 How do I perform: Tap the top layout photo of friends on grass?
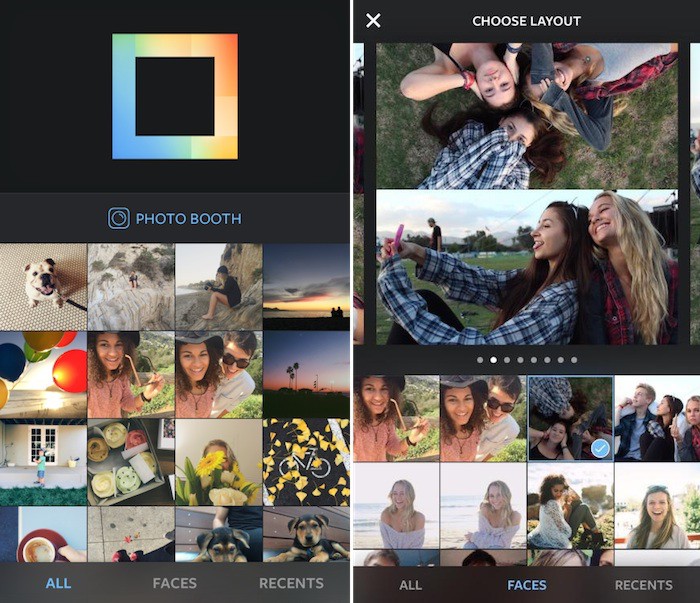(x=527, y=116)
